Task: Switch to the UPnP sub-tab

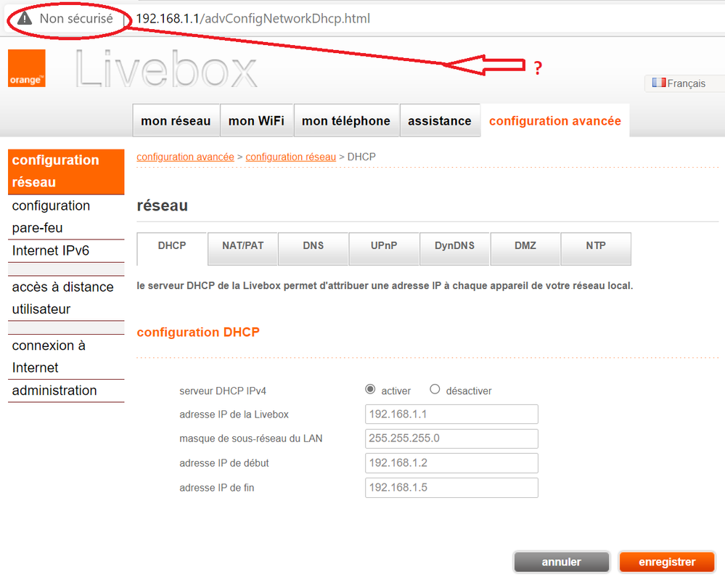Action: 384,248
